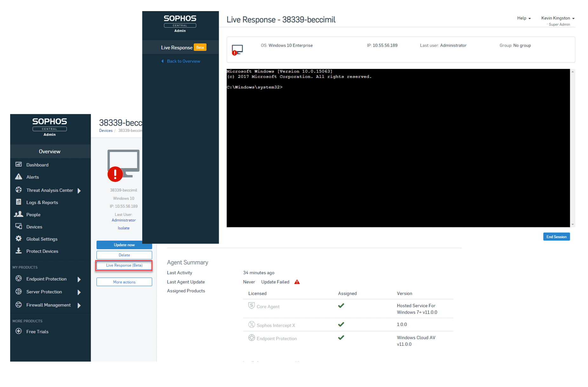This screenshot has width=588, height=387.
Task: Click the Free Trials plus icon
Action: click(19, 331)
